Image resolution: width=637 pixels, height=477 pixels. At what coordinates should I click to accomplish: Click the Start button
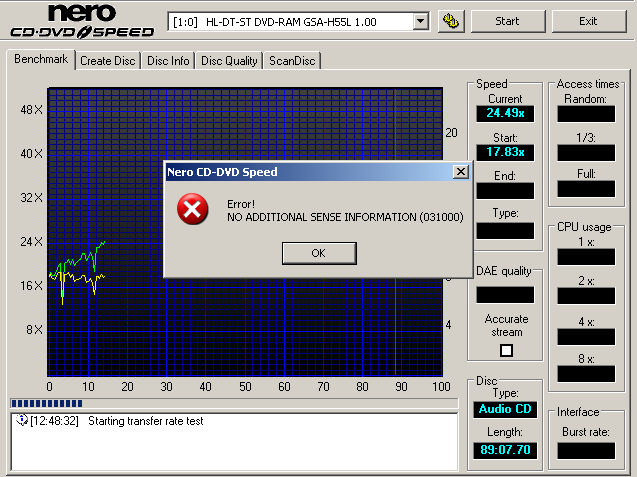507,21
